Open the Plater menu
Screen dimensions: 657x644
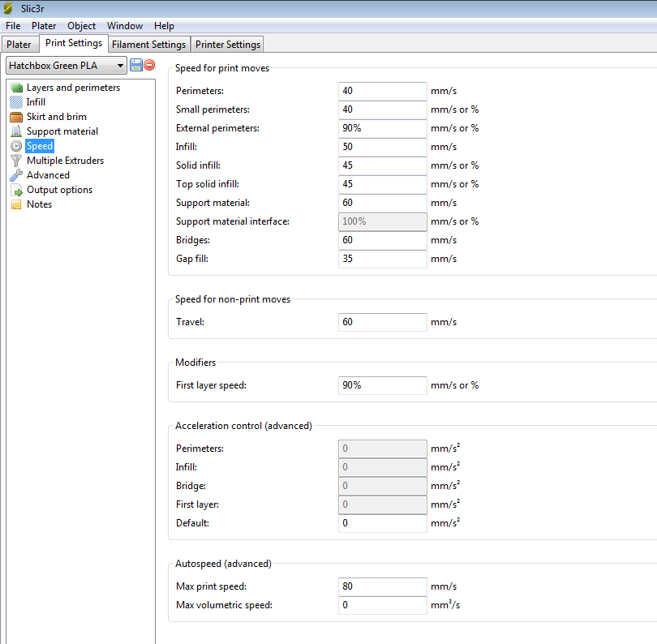point(44,26)
